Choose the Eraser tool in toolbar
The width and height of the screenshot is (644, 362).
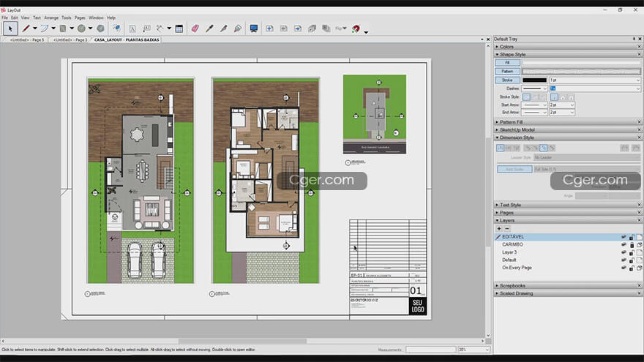coord(195,29)
